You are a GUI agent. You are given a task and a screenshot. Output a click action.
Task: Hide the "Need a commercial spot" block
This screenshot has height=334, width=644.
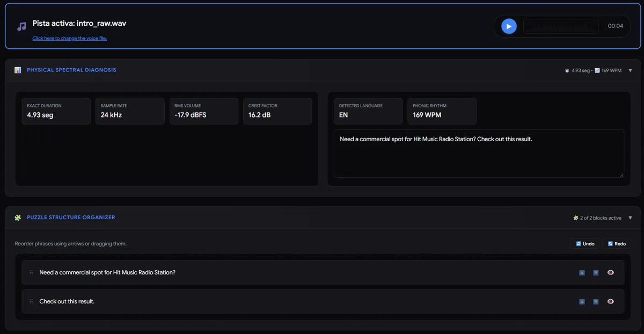(610, 273)
